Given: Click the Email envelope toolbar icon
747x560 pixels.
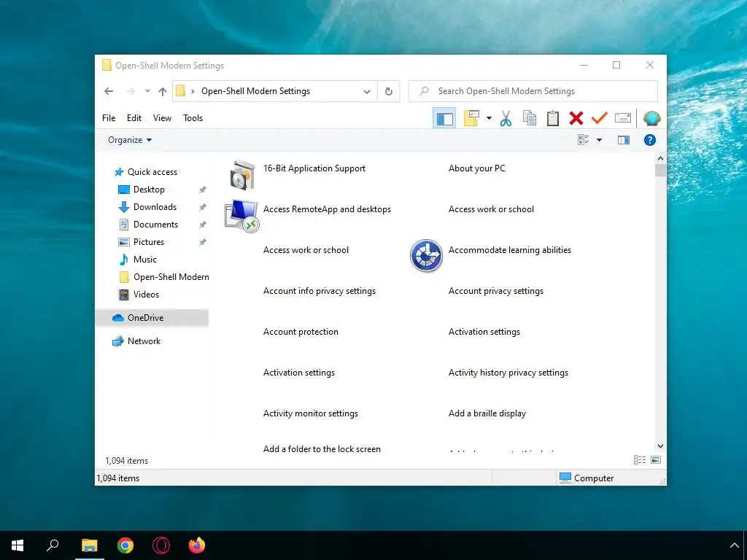Looking at the screenshot, I should click(x=623, y=117).
